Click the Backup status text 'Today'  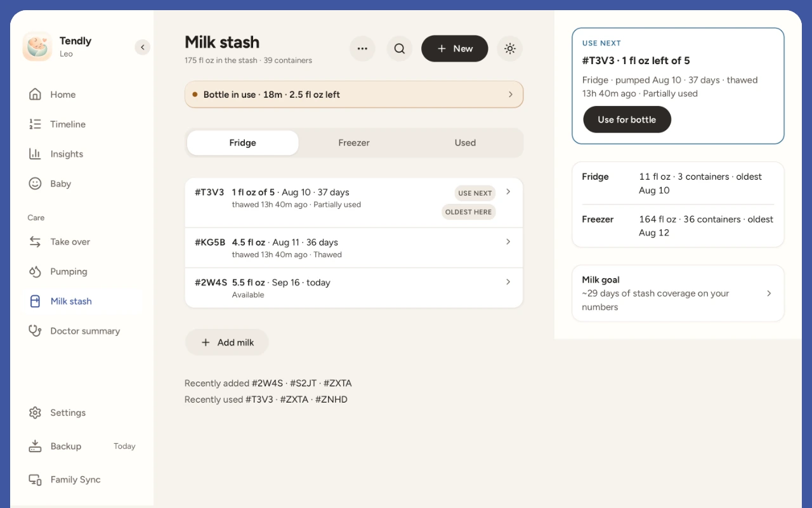124,446
